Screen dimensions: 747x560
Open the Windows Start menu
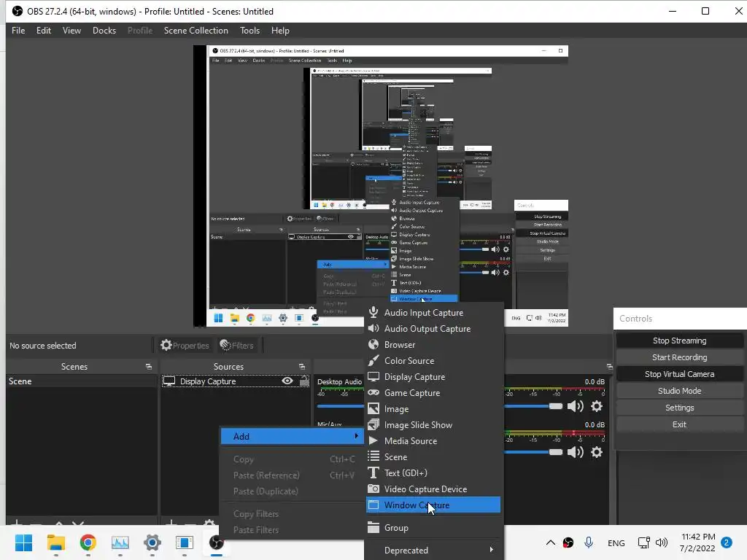click(x=23, y=542)
